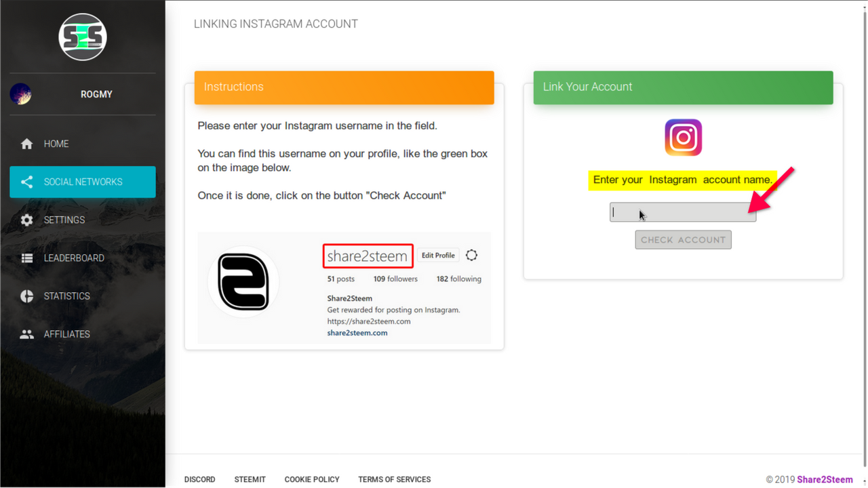868x488 pixels.
Task: Open the Terms of Services link
Action: (395, 479)
